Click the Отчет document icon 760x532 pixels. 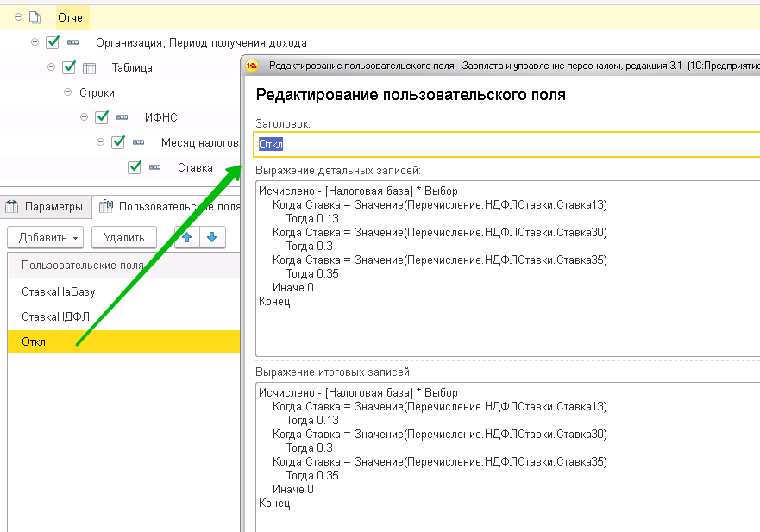[35, 17]
